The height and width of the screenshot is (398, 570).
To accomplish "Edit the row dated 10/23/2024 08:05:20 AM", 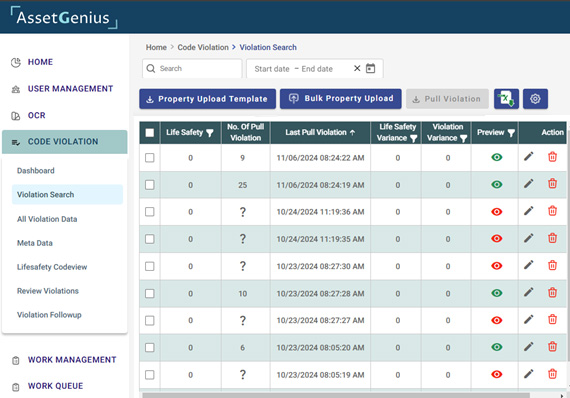I will pos(529,347).
